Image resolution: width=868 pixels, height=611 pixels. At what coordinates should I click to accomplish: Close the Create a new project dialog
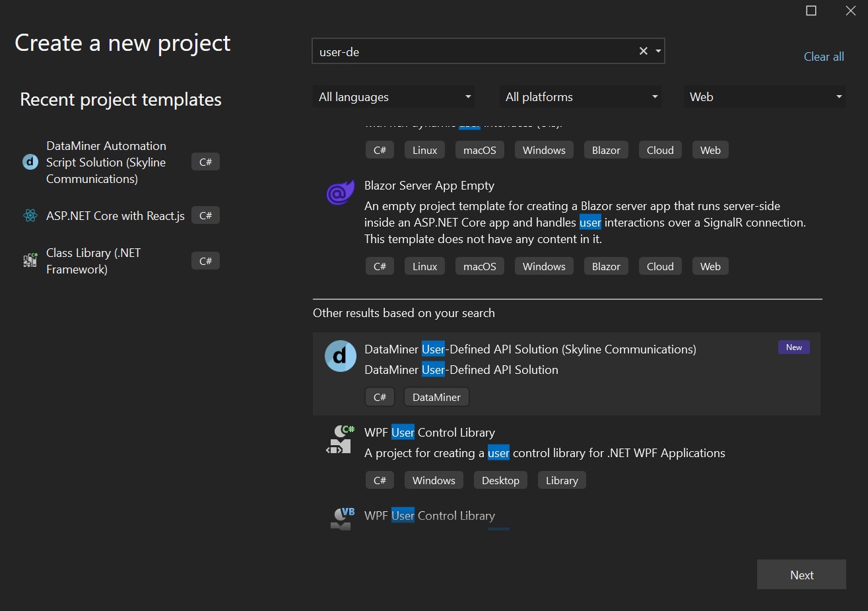[851, 11]
